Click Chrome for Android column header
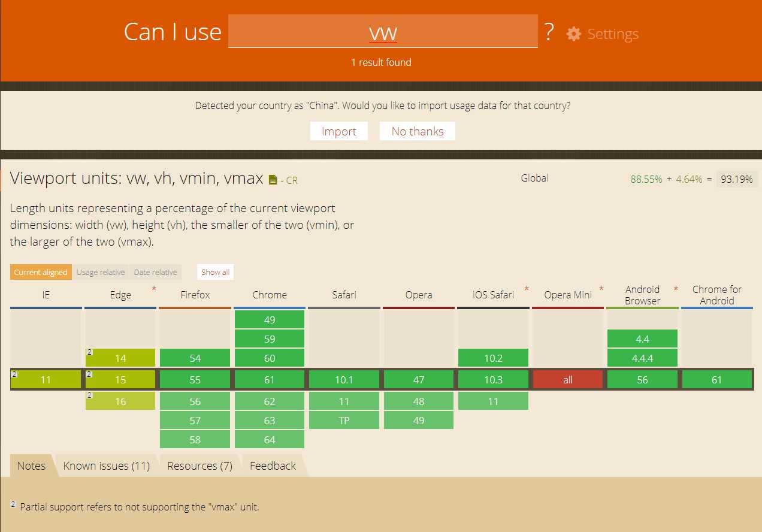762x532 pixels. (x=717, y=295)
